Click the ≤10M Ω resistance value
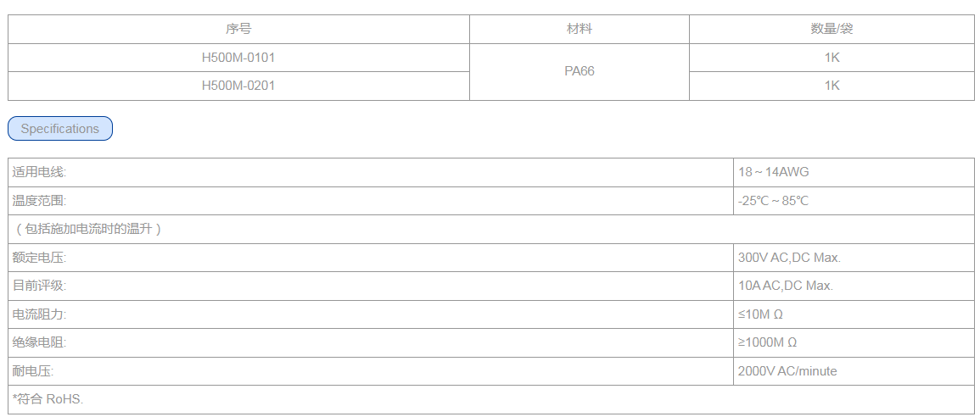The height and width of the screenshot is (417, 980). point(760,314)
